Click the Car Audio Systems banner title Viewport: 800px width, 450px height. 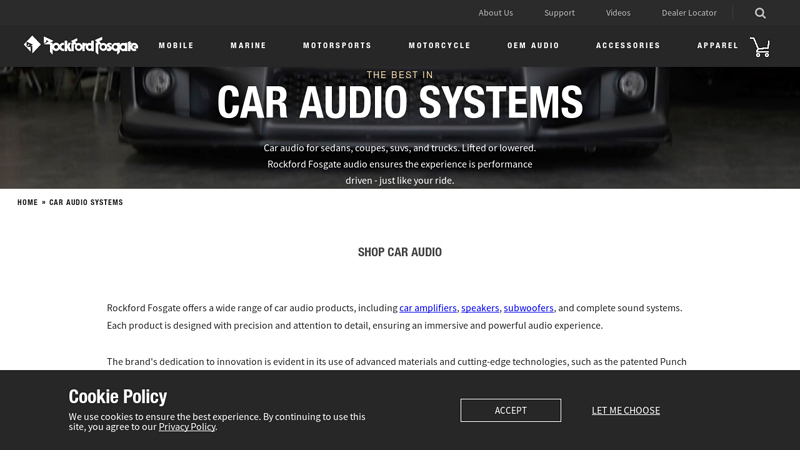[x=399, y=102]
